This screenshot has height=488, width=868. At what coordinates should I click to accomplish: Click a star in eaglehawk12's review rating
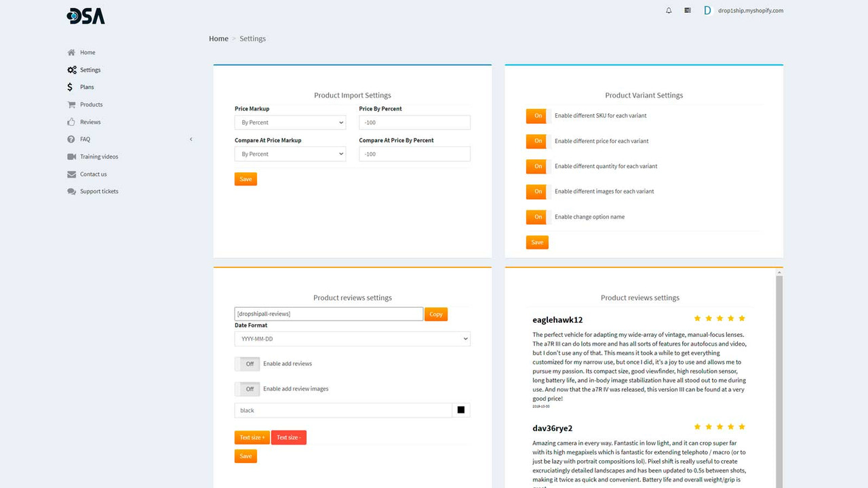coord(719,319)
